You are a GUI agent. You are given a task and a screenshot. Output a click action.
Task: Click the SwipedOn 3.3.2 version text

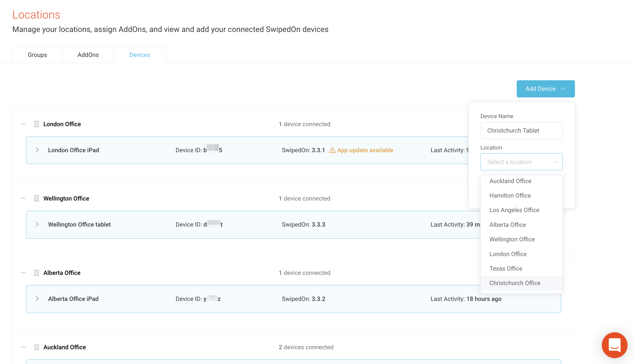click(x=303, y=299)
